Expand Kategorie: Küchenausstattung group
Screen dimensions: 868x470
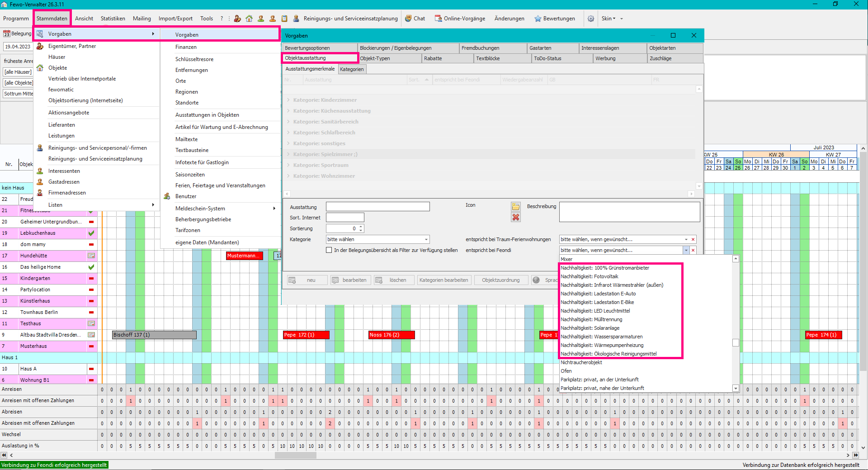(x=288, y=111)
